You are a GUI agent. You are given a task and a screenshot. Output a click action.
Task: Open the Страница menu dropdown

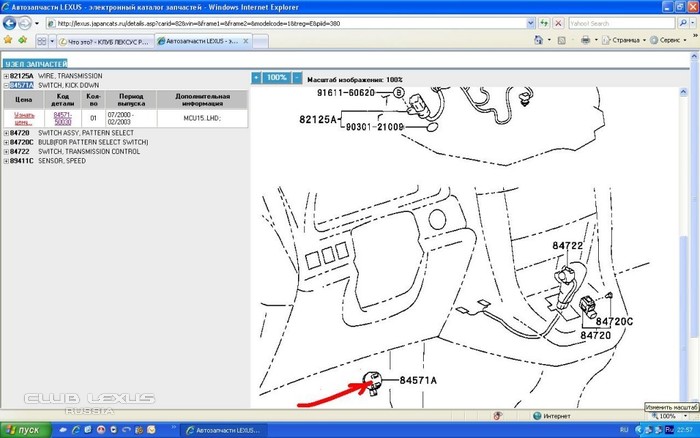(619, 42)
